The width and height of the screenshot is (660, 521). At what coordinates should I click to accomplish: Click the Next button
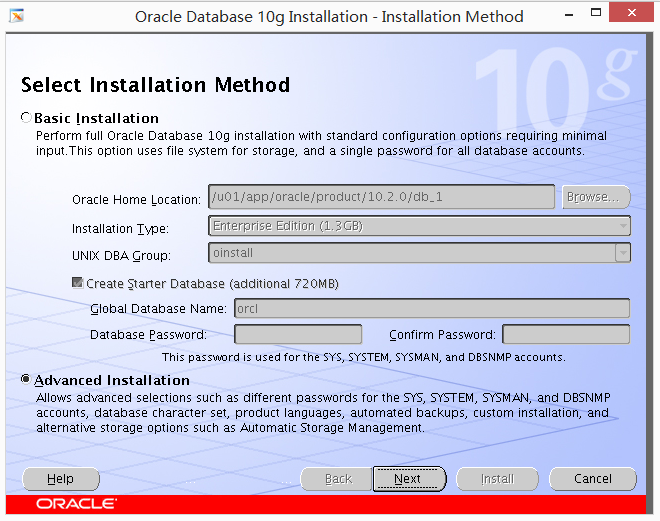pos(409,479)
